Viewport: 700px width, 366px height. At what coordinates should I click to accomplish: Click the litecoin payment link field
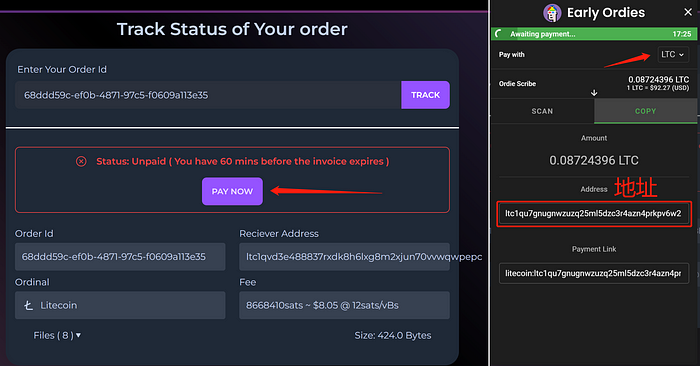594,273
